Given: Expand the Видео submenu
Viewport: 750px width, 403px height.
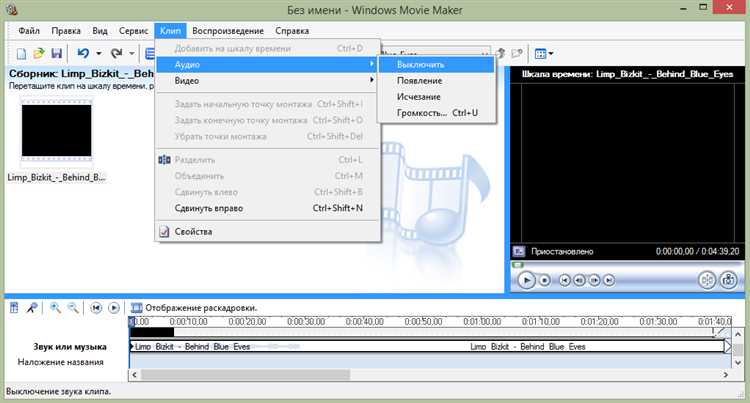Looking at the screenshot, I should (268, 81).
